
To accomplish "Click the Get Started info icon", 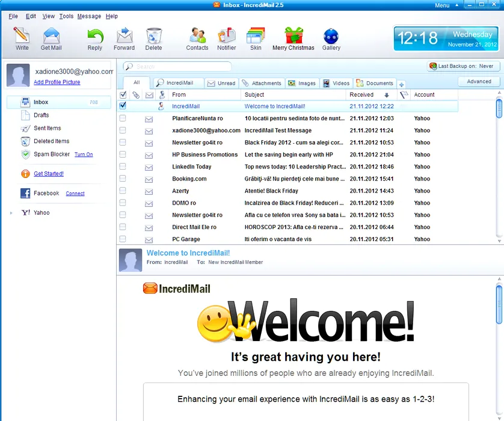I will 25,174.
